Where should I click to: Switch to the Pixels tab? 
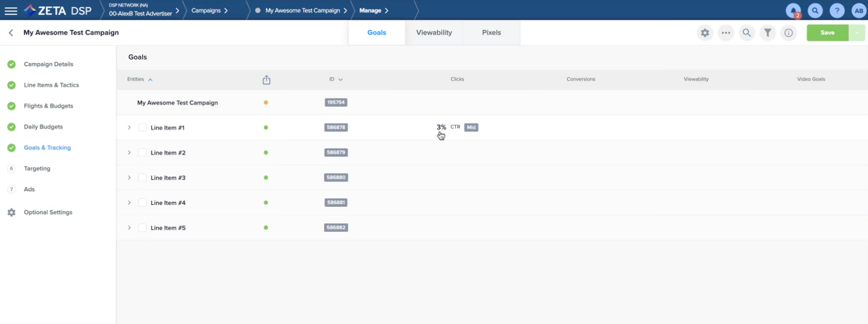[491, 32]
